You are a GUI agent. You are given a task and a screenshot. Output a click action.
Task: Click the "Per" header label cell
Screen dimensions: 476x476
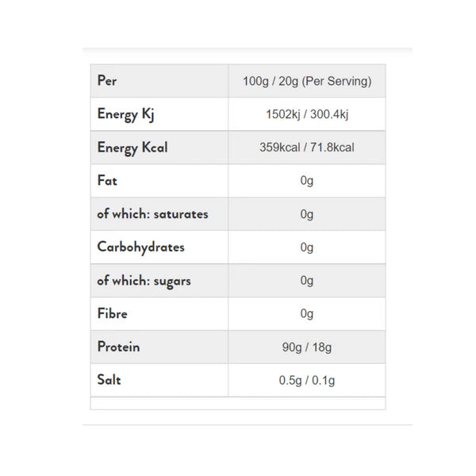point(107,81)
